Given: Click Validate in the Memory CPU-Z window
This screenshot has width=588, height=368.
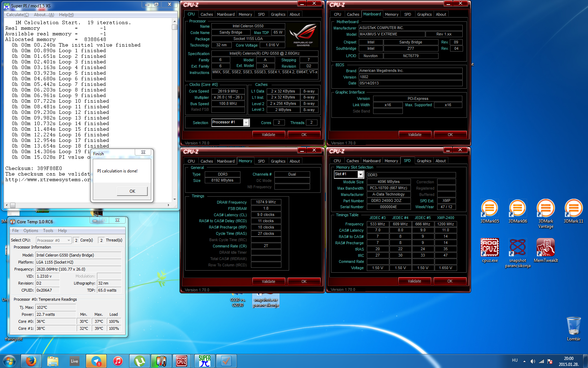Looking at the screenshot, I should 269,281.
